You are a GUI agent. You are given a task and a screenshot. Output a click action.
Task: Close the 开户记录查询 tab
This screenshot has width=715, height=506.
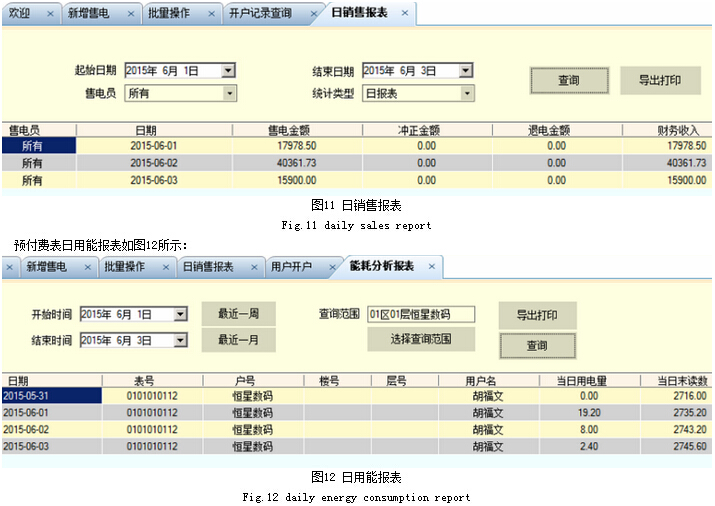coord(314,14)
